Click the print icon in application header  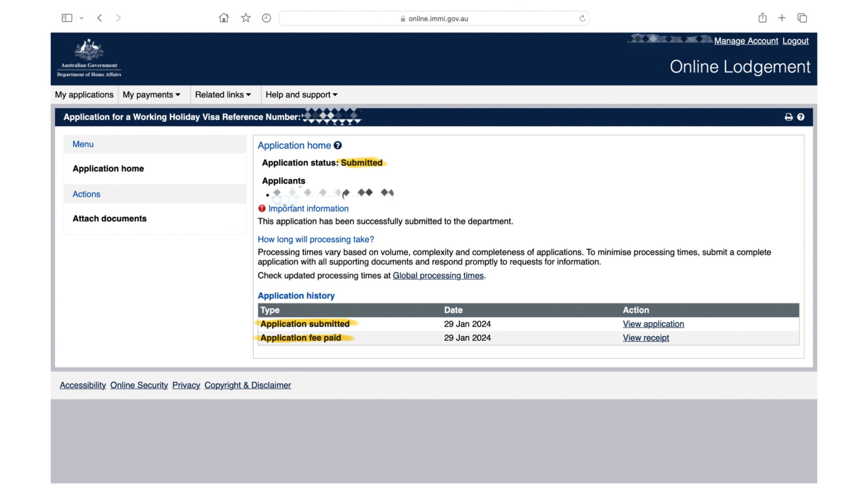pyautogui.click(x=788, y=117)
